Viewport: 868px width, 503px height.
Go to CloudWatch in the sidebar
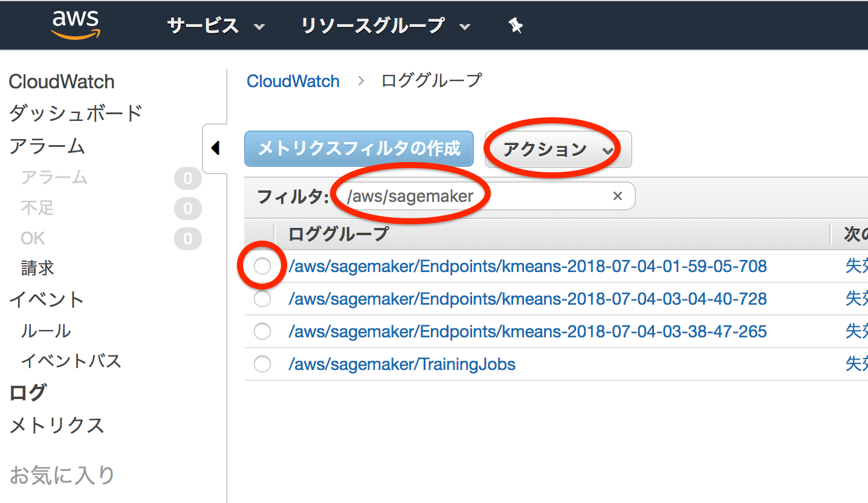click(62, 82)
